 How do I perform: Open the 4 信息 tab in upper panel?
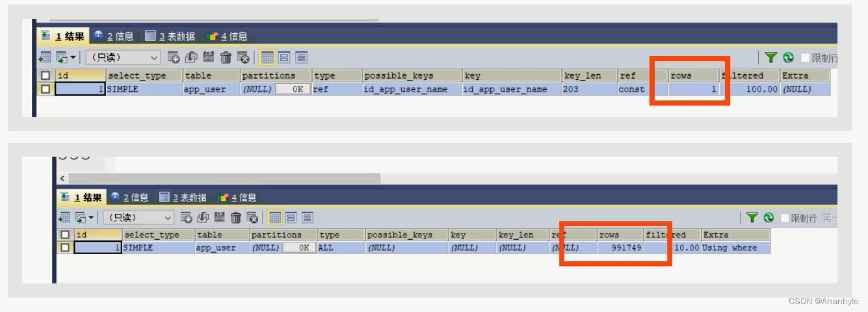227,36
